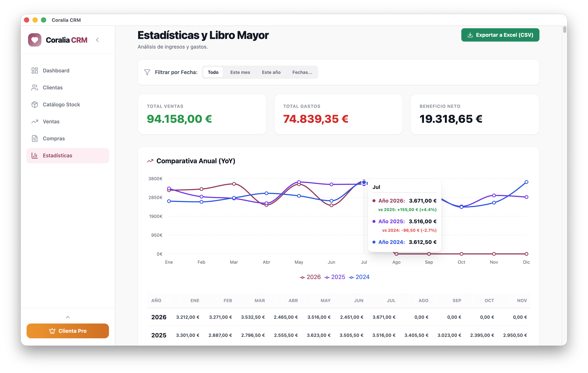Select the 2025 table row label
The height and width of the screenshot is (373, 588).
[159, 335]
